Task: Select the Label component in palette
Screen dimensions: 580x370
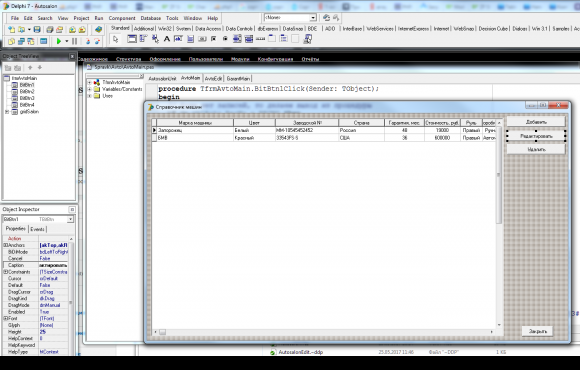Action: point(167,39)
